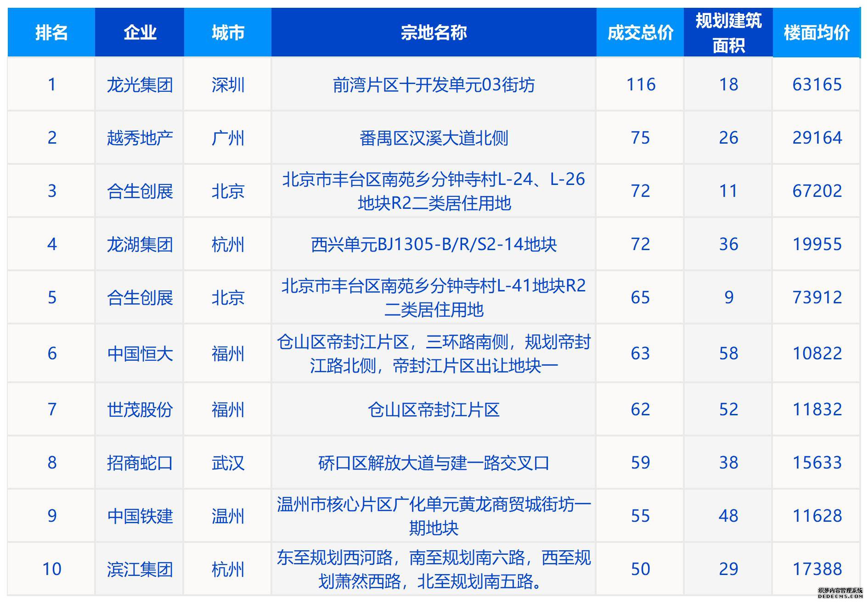Viewport: 868px width, 603px height.
Task: Click 番禺区汉溪大道北侧 land name
Action: click(434, 138)
